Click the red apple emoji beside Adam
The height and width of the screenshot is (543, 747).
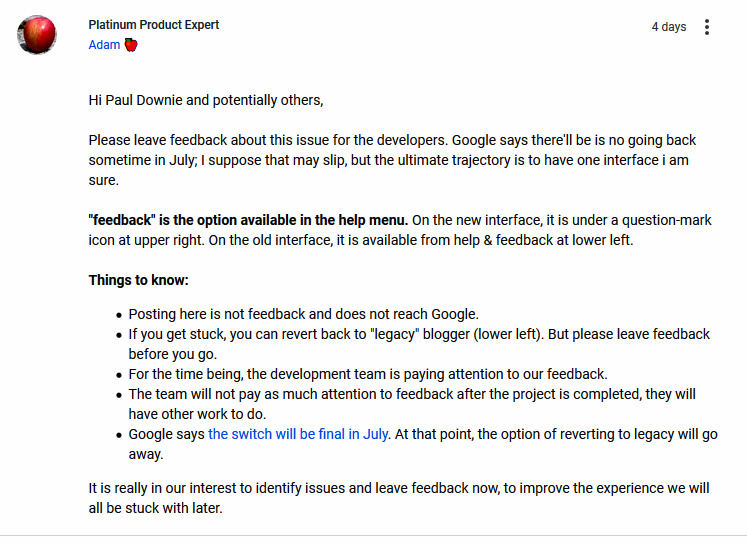coord(131,45)
